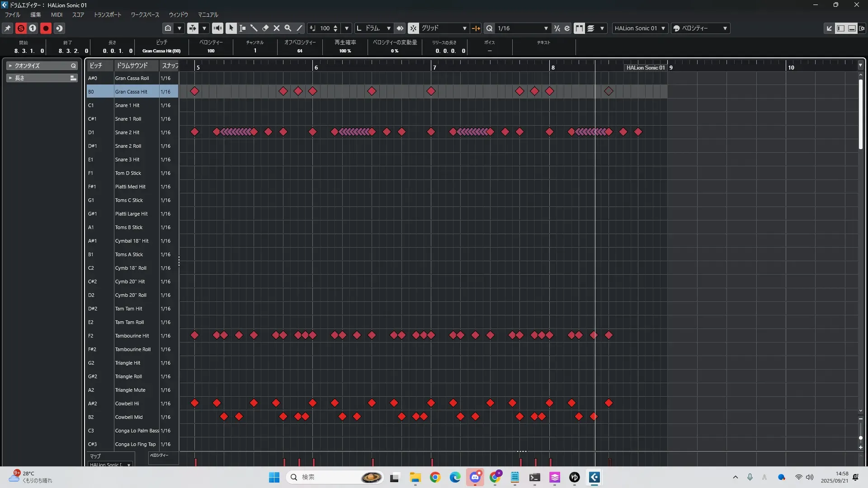Click the ドラムサウンド column header
This screenshot has width=868, height=488.
(132, 66)
